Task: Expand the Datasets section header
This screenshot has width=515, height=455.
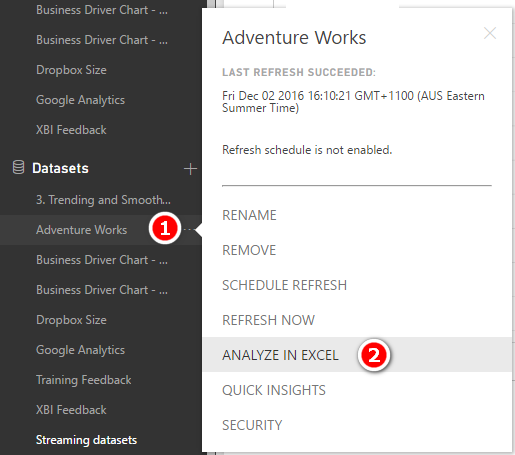Action: tap(60, 168)
